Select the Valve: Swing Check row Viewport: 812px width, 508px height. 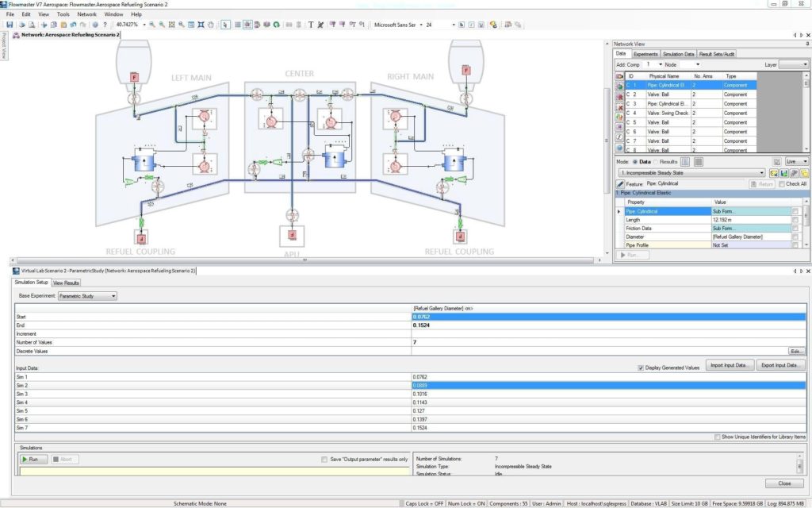pos(691,113)
